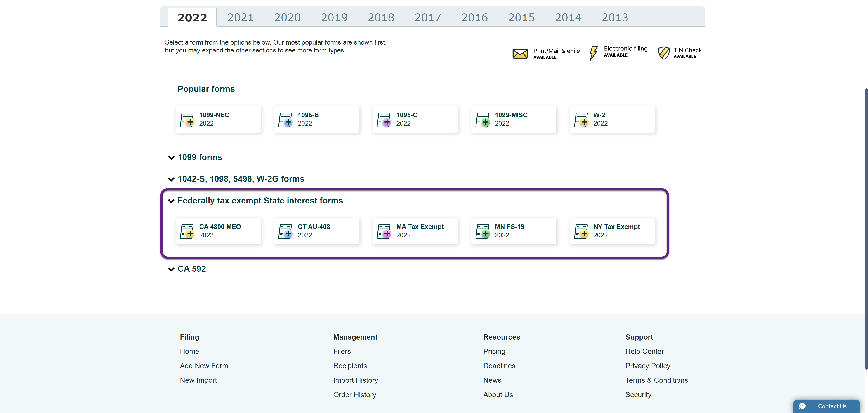868x413 pixels.
Task: Open the 2013 tax year tab
Action: (x=615, y=17)
